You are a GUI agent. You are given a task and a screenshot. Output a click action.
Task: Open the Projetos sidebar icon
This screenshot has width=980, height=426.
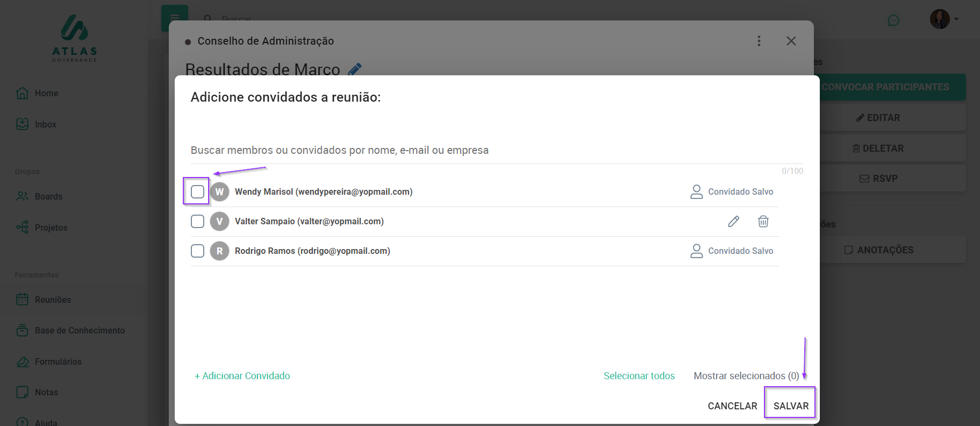(23, 228)
